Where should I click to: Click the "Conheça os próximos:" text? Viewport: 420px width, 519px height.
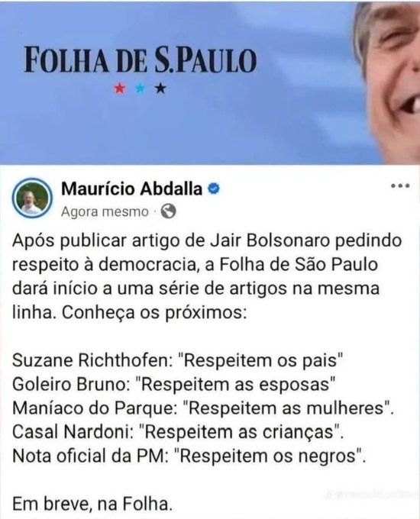tap(154, 312)
